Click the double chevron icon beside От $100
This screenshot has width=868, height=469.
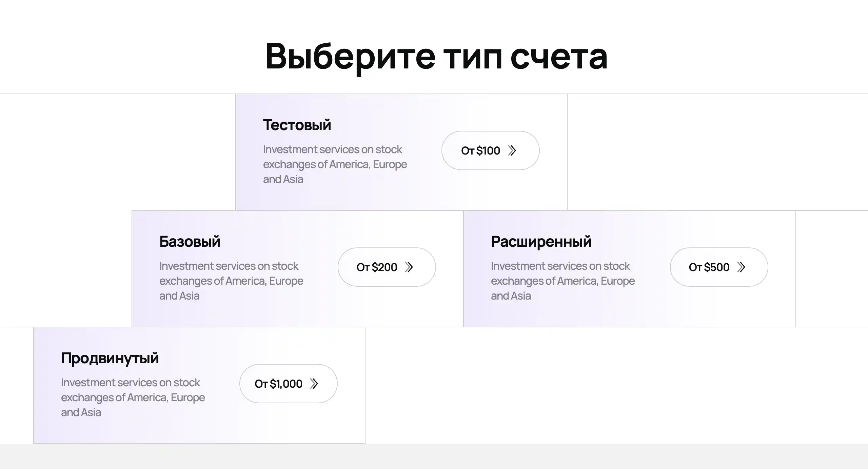tap(512, 150)
